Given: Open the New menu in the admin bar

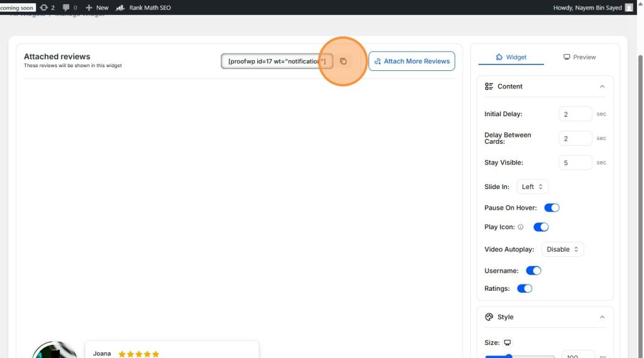Looking at the screenshot, I should coord(97,8).
